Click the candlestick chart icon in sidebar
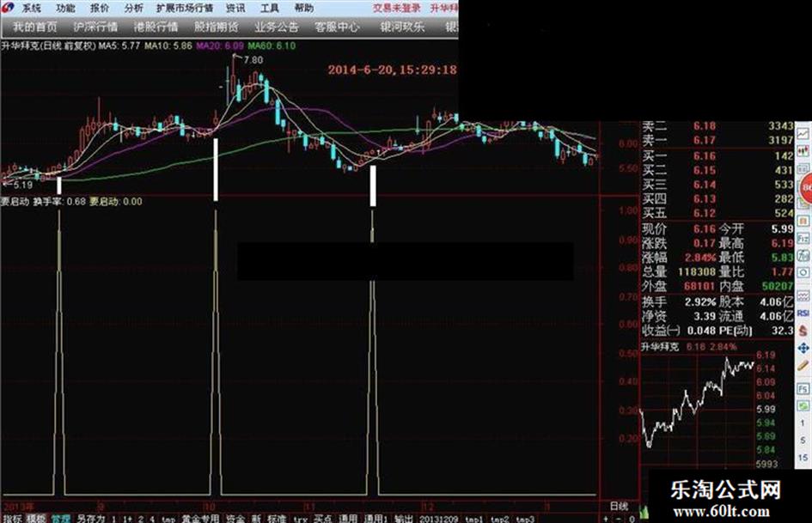 803,151
